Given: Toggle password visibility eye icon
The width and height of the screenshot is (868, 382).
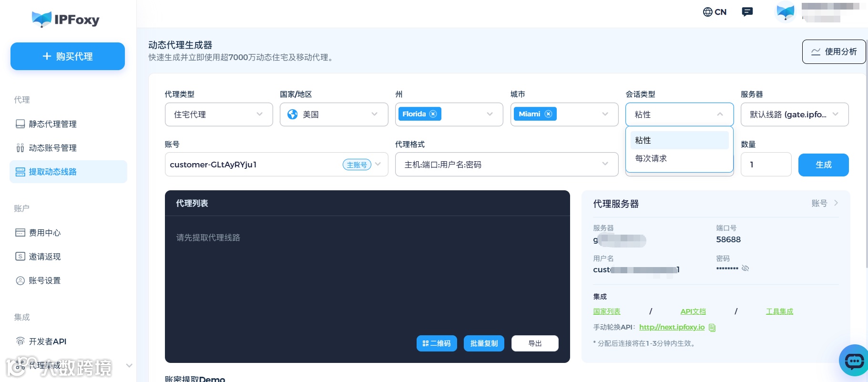Looking at the screenshot, I should [x=745, y=268].
